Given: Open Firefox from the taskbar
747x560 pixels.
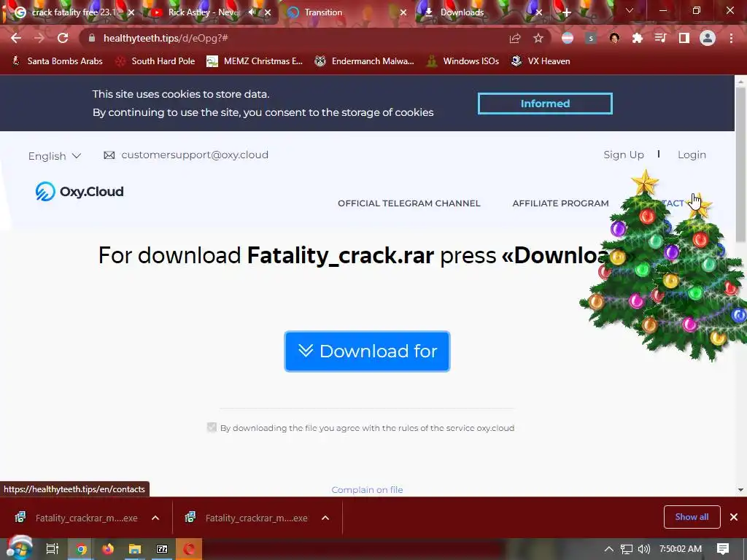Looking at the screenshot, I should tap(108, 549).
